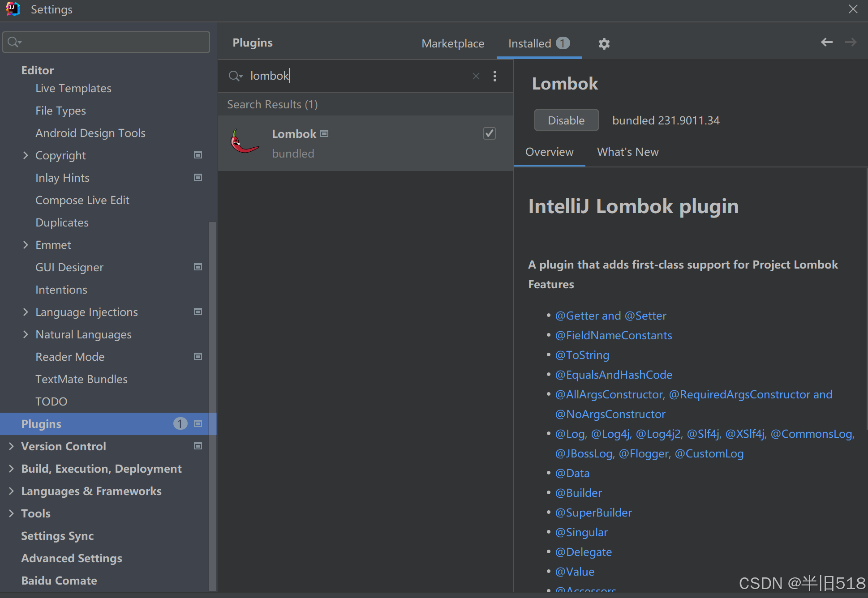Switch to the Installed tab
The height and width of the screenshot is (598, 868).
coord(539,43)
